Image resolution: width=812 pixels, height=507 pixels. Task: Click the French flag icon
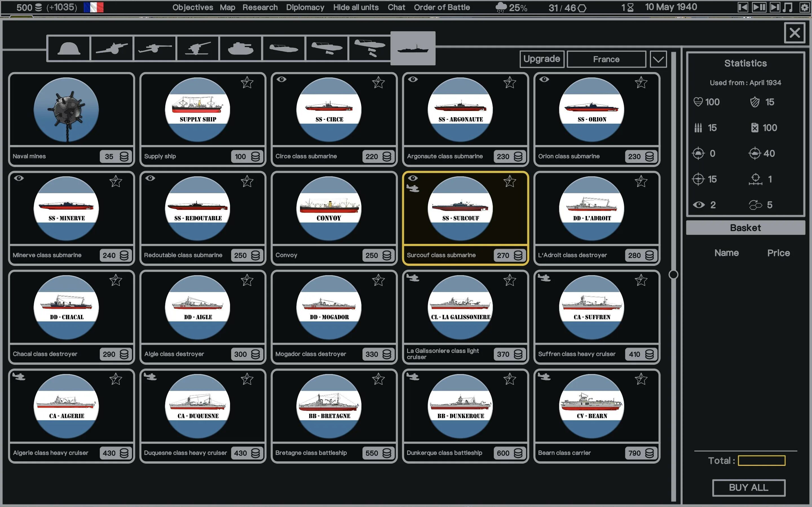[94, 7]
